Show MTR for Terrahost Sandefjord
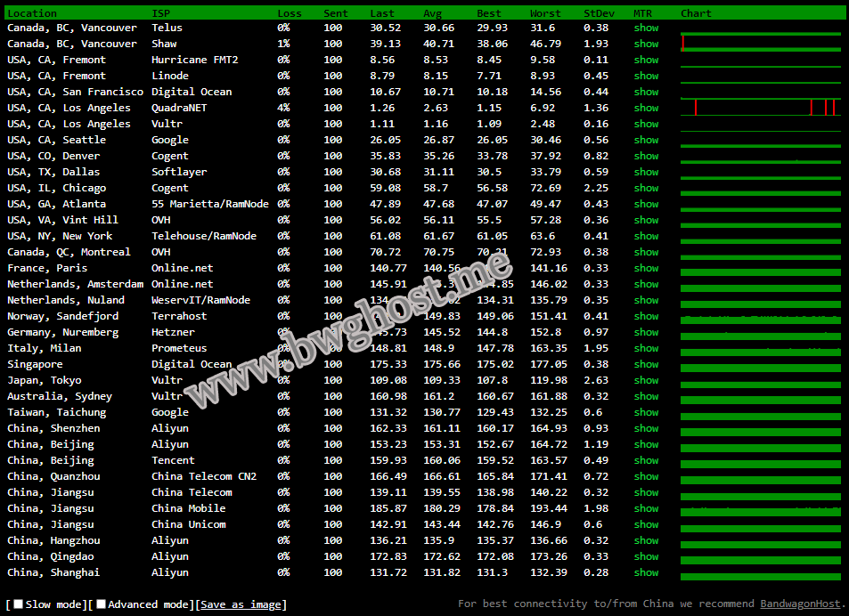Viewport: 849px width, 616px height. 646,316
